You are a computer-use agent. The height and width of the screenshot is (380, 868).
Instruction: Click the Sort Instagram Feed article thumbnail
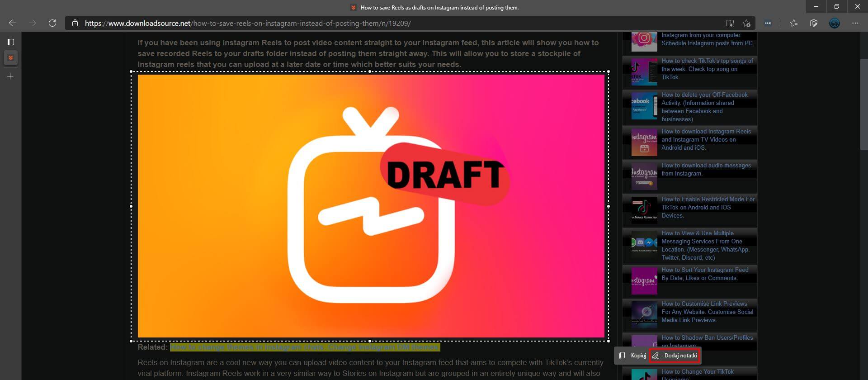point(644,281)
